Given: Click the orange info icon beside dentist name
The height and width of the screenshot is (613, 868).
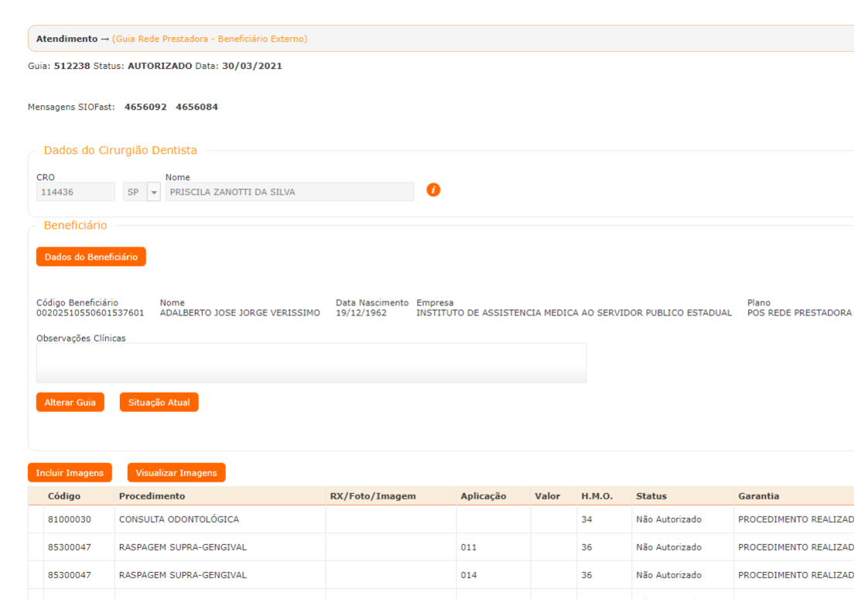Looking at the screenshot, I should [x=433, y=189].
